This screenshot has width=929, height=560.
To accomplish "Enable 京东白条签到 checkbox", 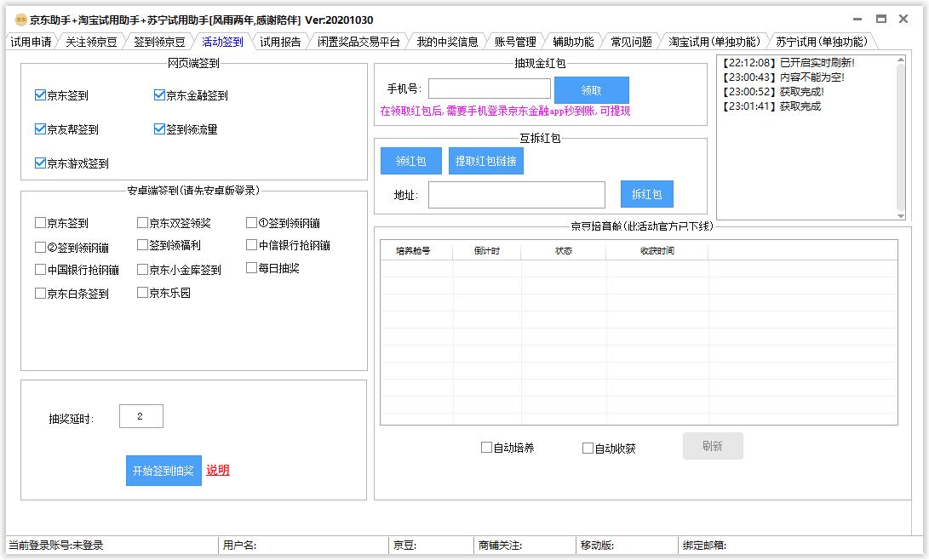I will tap(40, 293).
